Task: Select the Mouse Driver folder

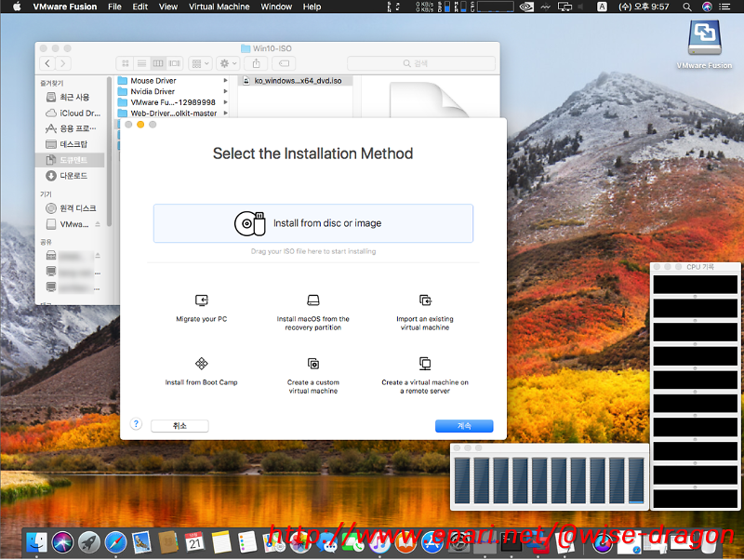Action: [x=173, y=81]
